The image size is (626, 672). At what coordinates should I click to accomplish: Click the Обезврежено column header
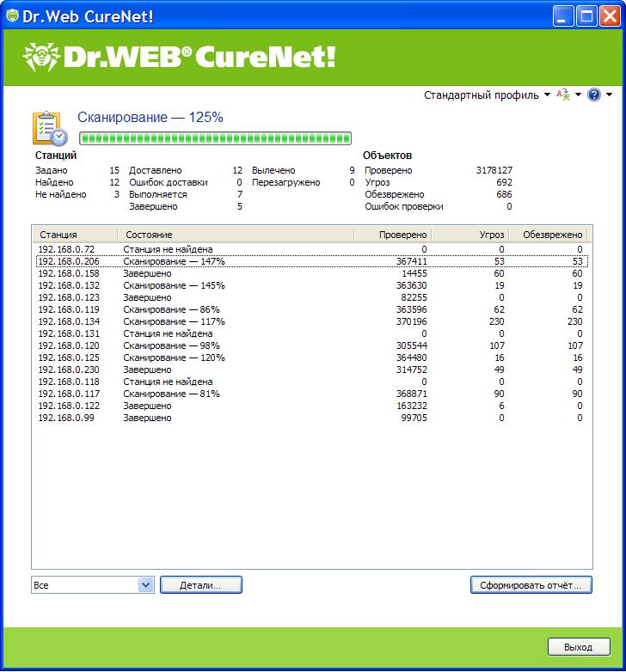(546, 235)
